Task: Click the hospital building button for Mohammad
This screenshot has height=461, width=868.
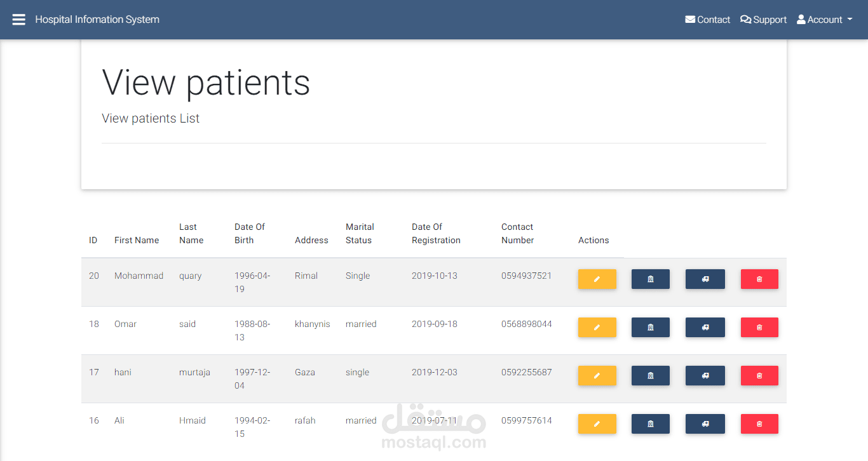Action: pyautogui.click(x=650, y=279)
